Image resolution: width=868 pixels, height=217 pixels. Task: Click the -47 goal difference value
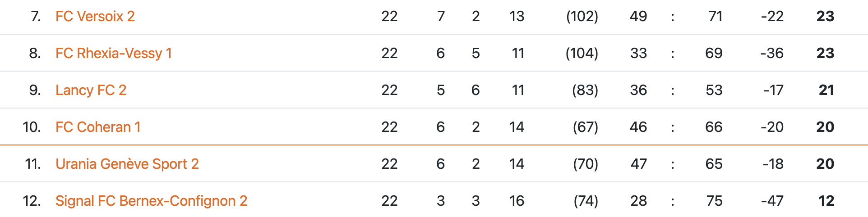pyautogui.click(x=772, y=201)
